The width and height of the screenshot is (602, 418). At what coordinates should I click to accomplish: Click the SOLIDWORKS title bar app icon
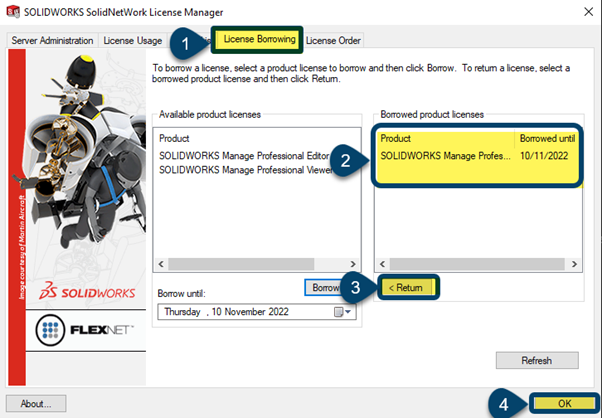pos(13,12)
